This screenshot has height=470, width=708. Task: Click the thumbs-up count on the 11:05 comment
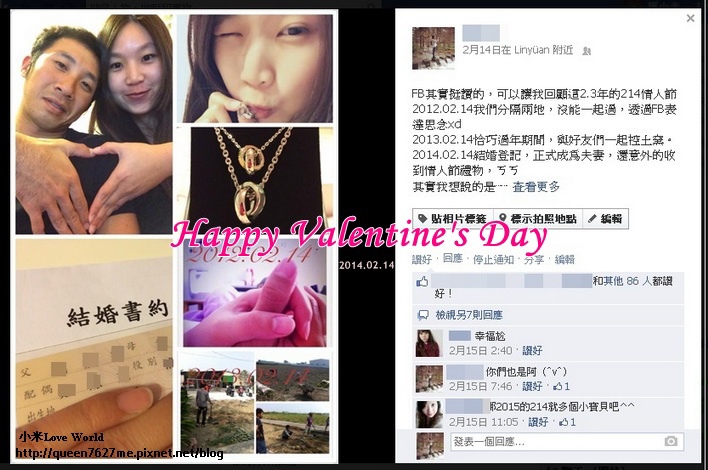tap(567, 422)
